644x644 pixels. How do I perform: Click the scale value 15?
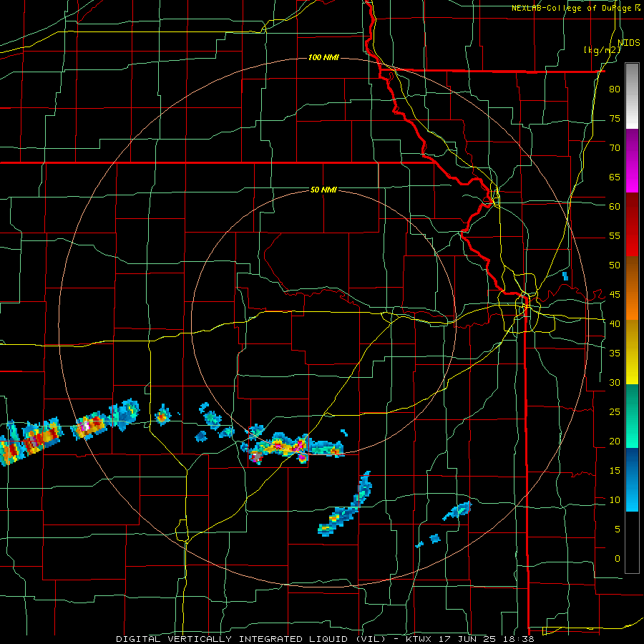coord(615,471)
